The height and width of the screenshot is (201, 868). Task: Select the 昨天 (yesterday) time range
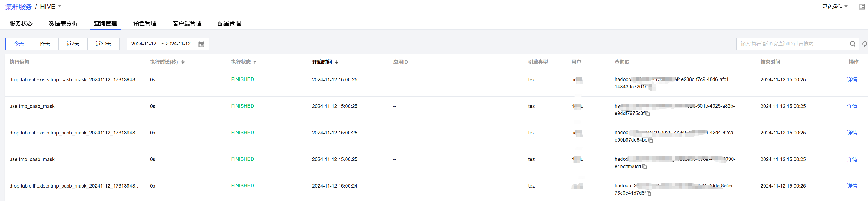[45, 44]
